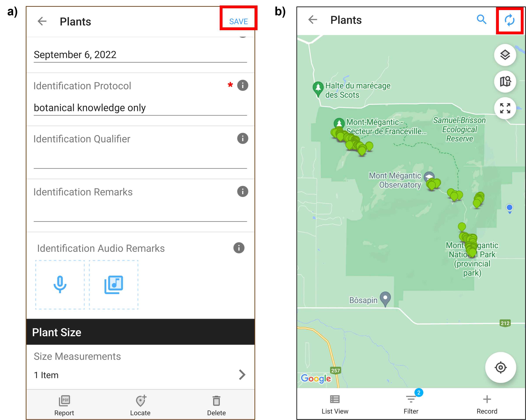
Task: Tap the fullscreen expand map button
Action: [505, 108]
